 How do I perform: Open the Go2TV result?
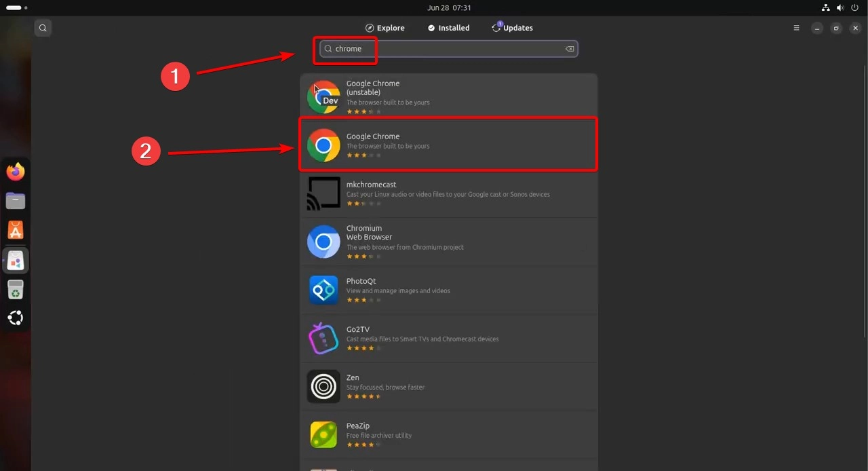448,338
